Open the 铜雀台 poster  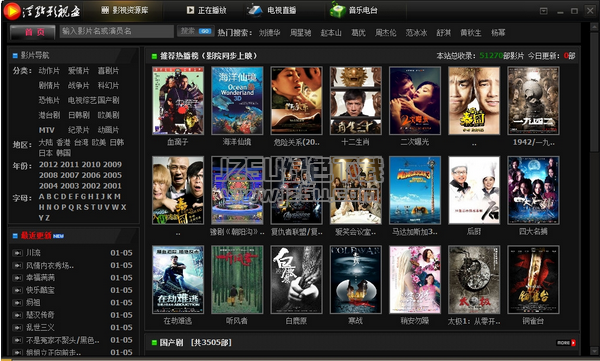pos(533,280)
